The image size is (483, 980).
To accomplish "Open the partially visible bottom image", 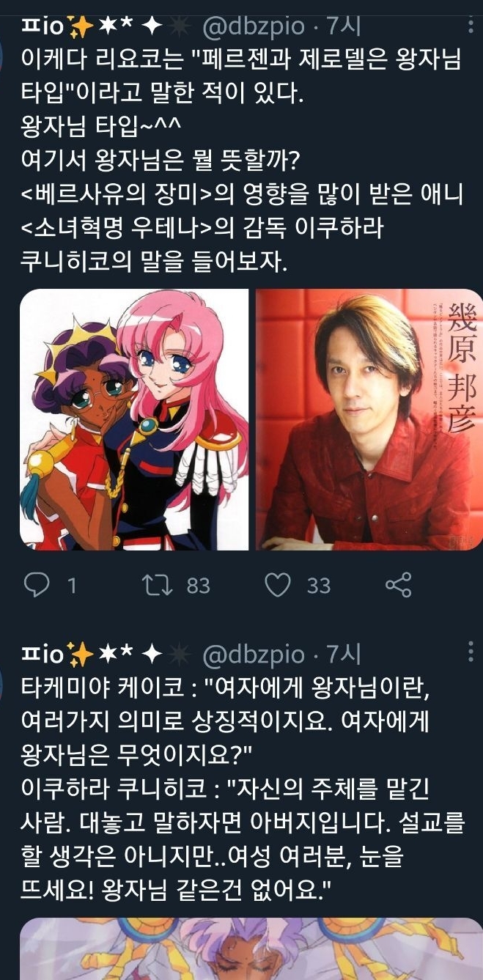I will [x=248, y=949].
